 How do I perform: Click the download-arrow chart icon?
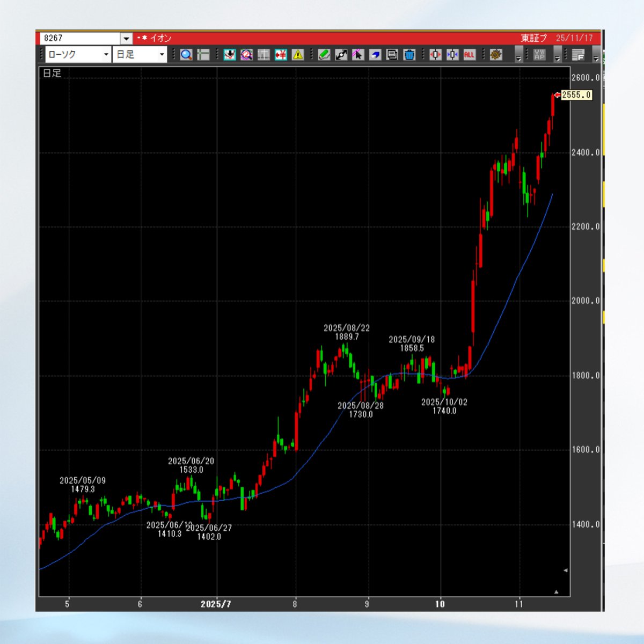click(x=230, y=54)
